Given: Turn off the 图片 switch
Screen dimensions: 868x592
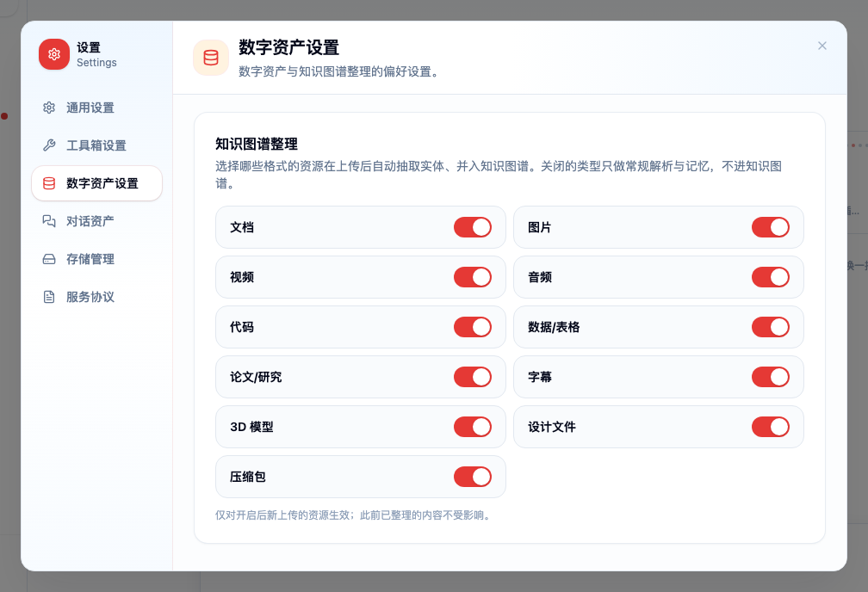Looking at the screenshot, I should pyautogui.click(x=771, y=227).
